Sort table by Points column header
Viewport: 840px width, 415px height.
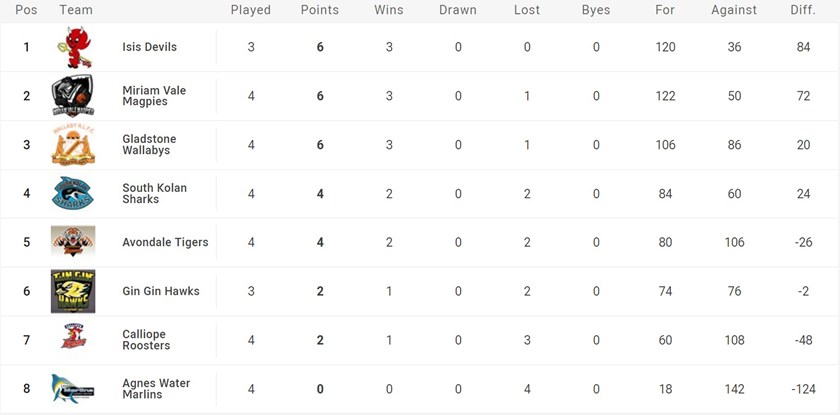pos(320,10)
